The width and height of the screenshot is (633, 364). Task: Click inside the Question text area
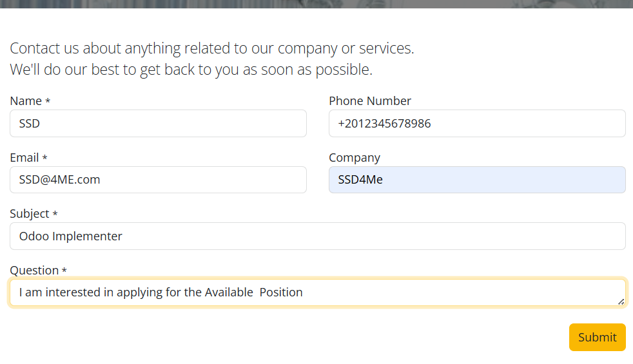[x=318, y=292]
